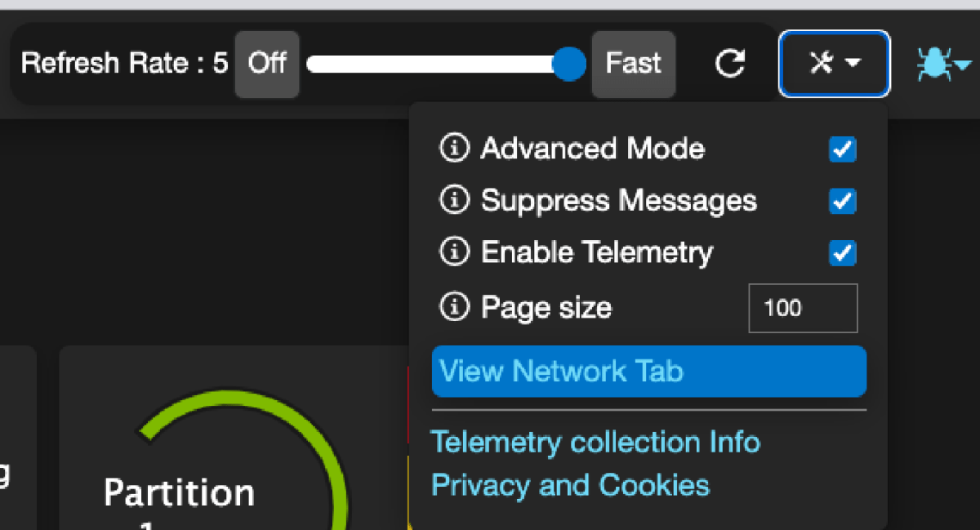Open the wrench settings dropdown
The height and width of the screenshot is (530, 980).
[834, 63]
